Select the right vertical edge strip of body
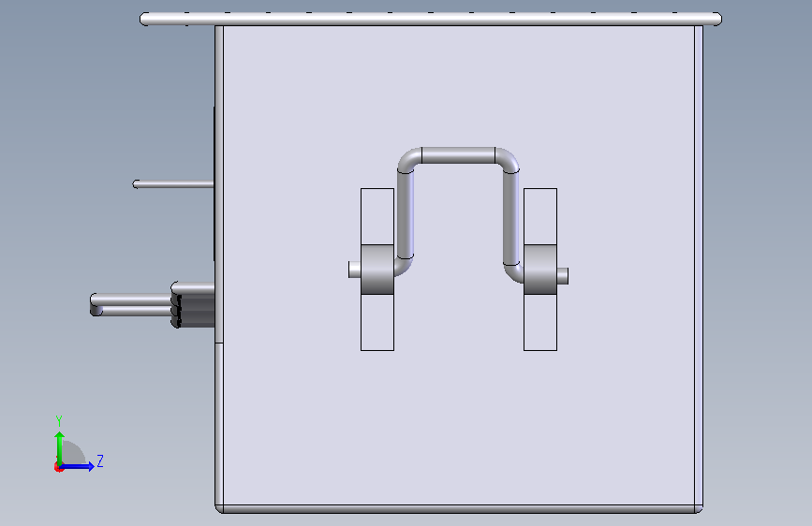Screen dimensions: 812x526 (699, 265)
